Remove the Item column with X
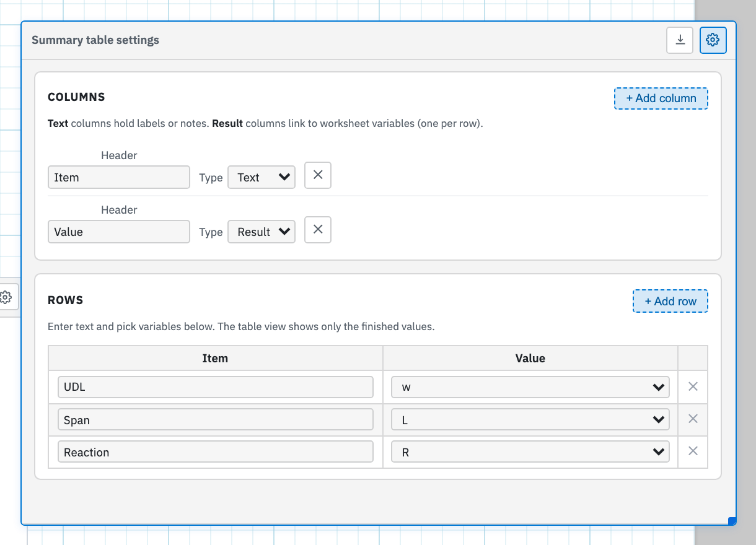 click(318, 175)
